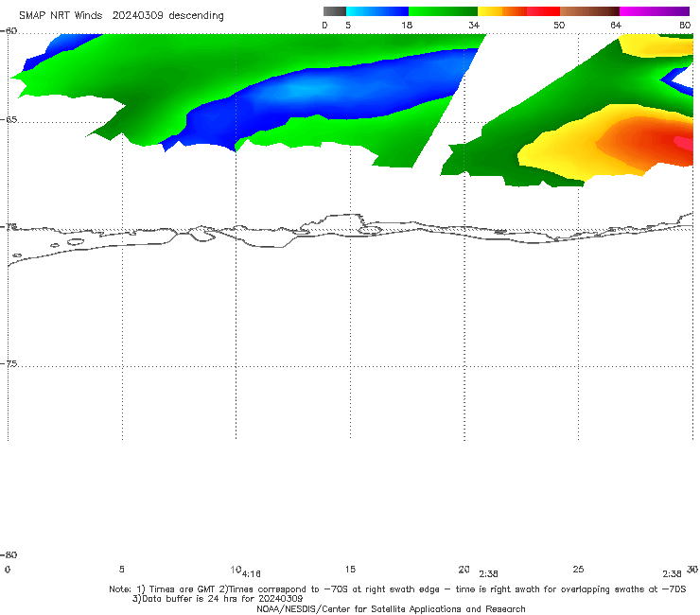Click the "Note: 1) Times are GMT" line
Screen dimensions: 700x615
tap(397, 589)
